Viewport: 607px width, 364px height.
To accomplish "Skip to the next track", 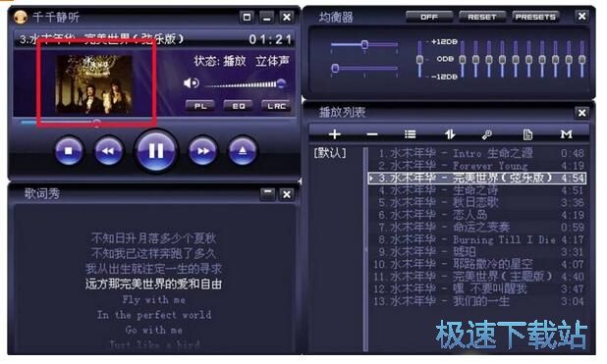I will 202,151.
